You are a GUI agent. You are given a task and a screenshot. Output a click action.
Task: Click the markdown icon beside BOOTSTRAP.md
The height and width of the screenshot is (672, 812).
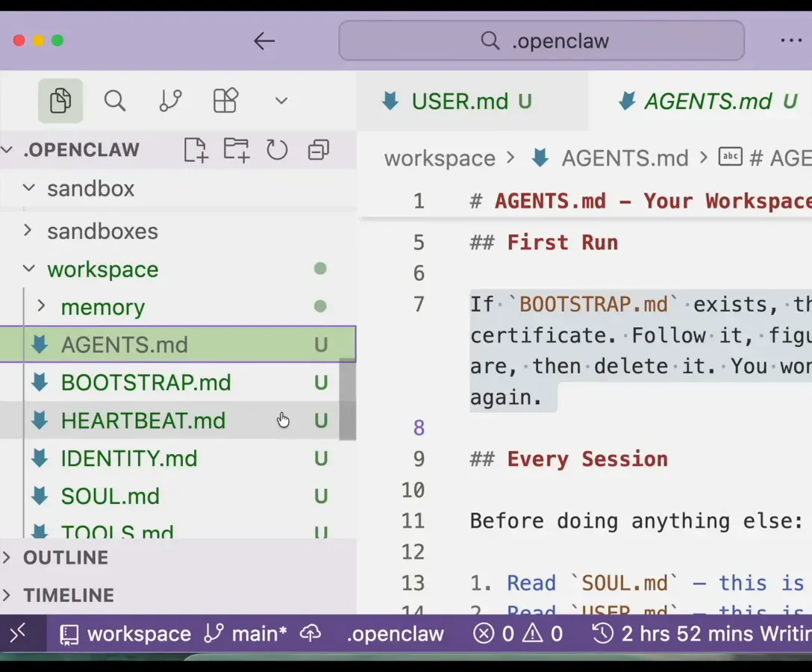point(40,382)
